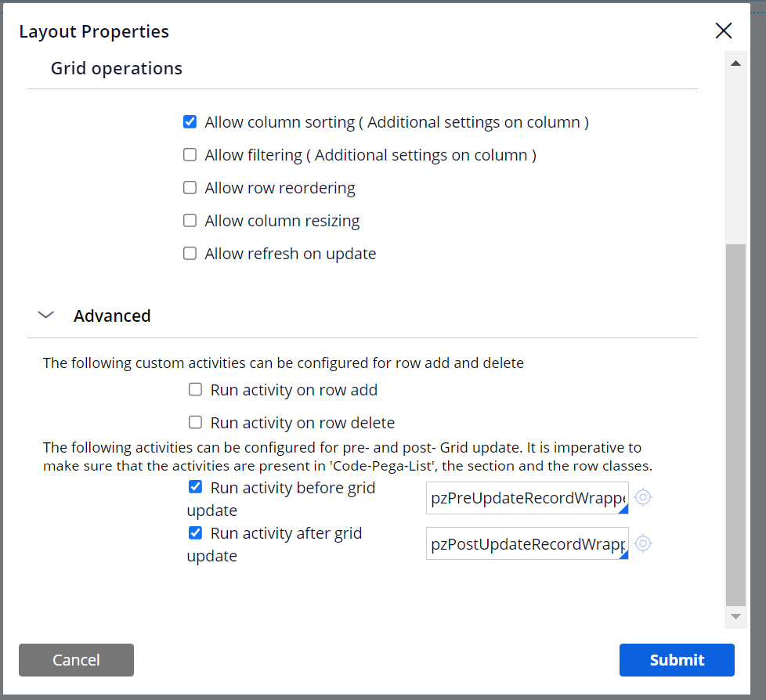Open the activity referenced in pzPostUpdateRecordWrapper
766x700 pixels.
coord(642,543)
